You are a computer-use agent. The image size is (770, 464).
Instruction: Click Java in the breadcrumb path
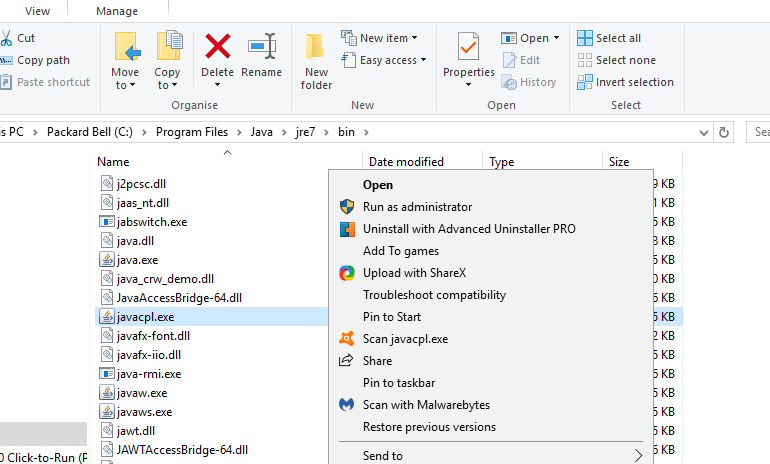pyautogui.click(x=261, y=132)
